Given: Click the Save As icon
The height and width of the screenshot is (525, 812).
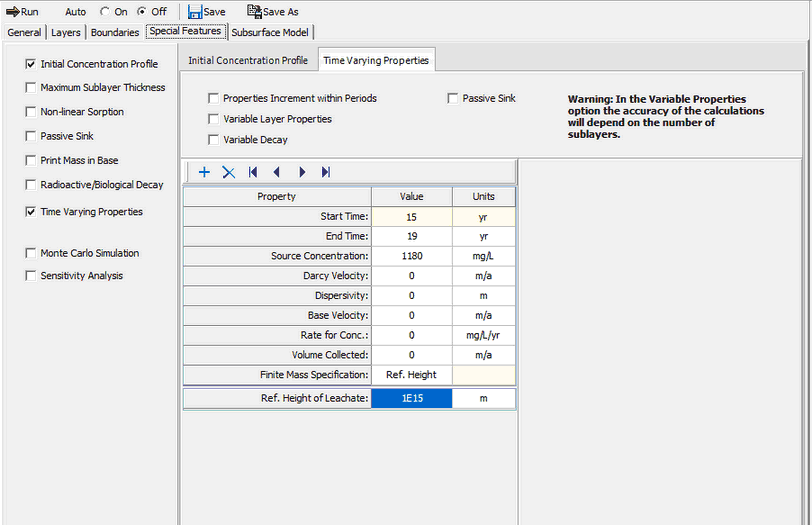Looking at the screenshot, I should click(254, 11).
